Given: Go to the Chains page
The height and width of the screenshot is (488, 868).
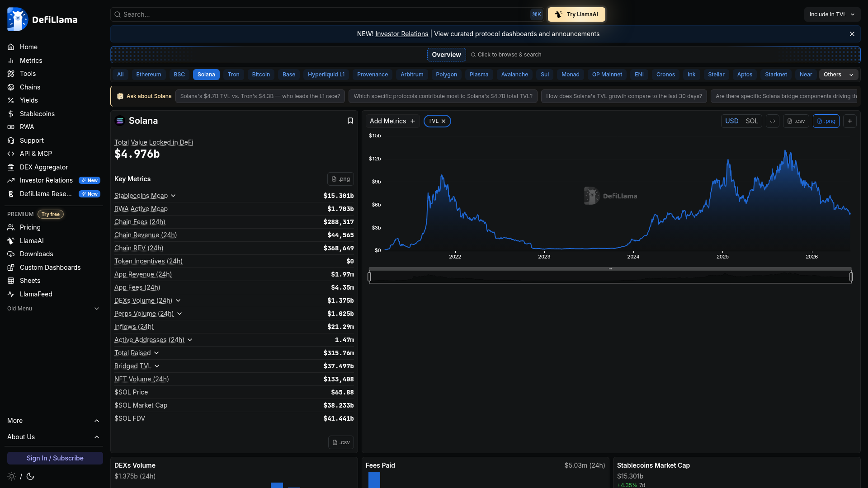Looking at the screenshot, I should coord(30,87).
